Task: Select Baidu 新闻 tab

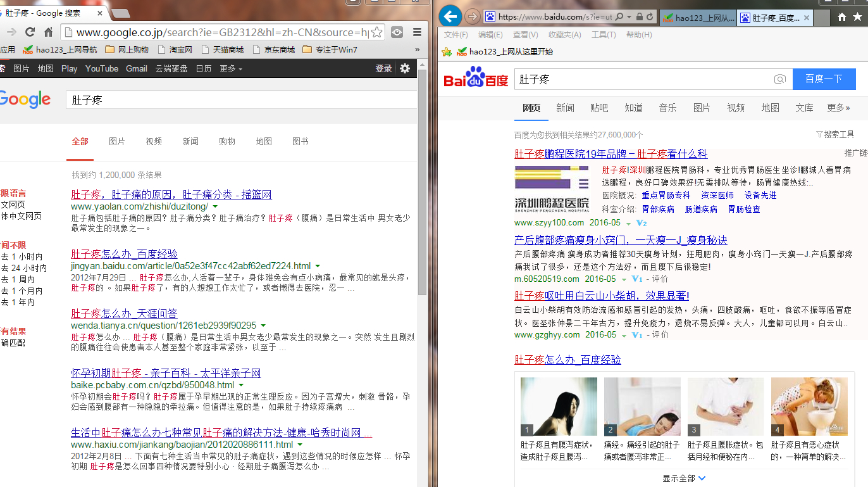Action: point(565,108)
